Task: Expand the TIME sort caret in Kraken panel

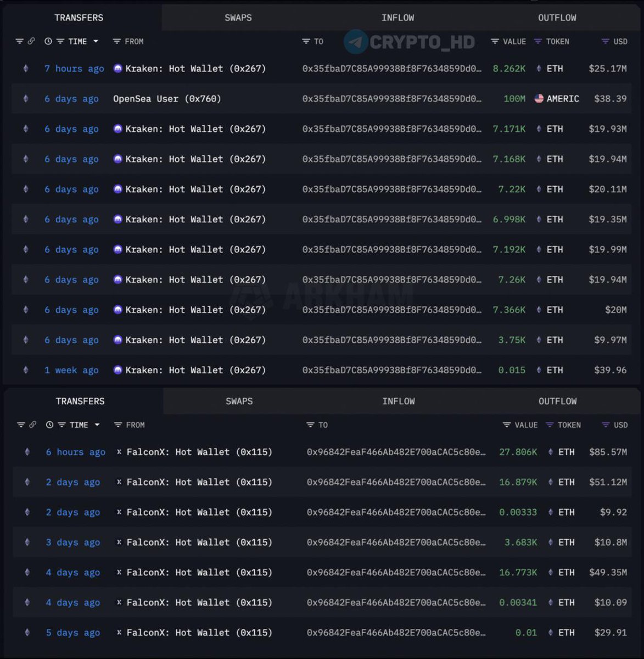Action: click(96, 41)
